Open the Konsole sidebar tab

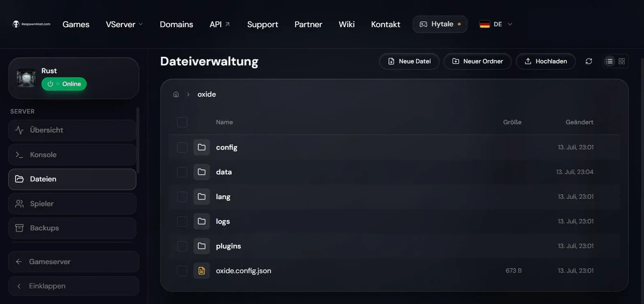[72, 155]
